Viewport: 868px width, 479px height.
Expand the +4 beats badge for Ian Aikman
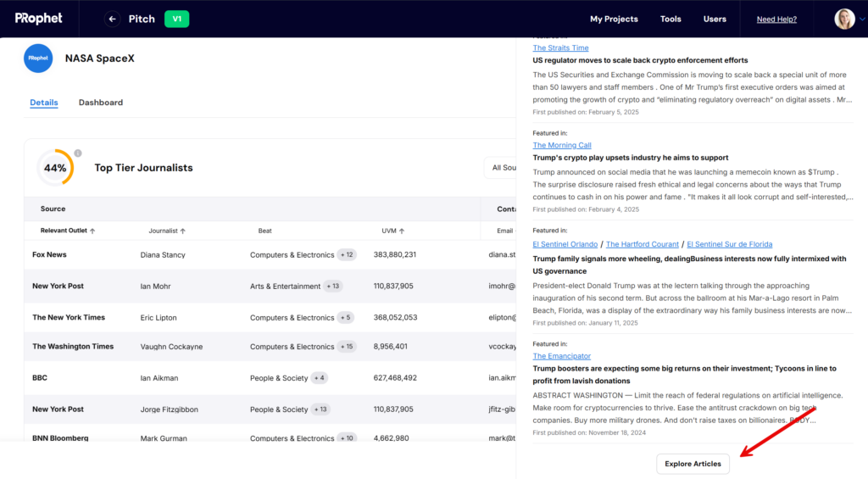pyautogui.click(x=320, y=377)
